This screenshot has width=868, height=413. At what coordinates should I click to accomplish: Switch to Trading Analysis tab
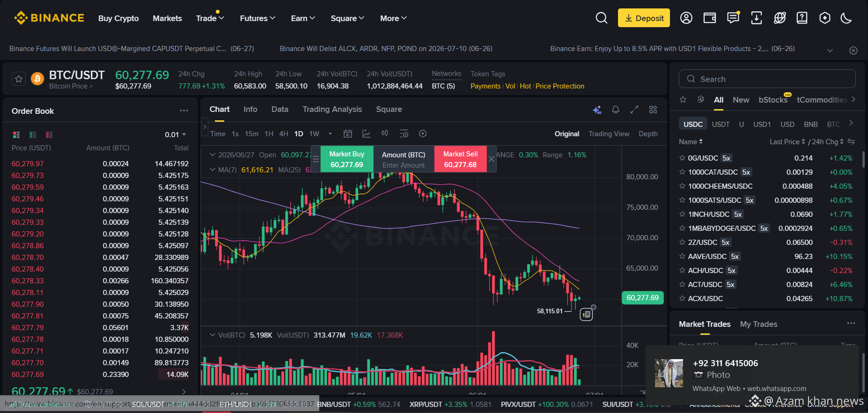point(332,110)
